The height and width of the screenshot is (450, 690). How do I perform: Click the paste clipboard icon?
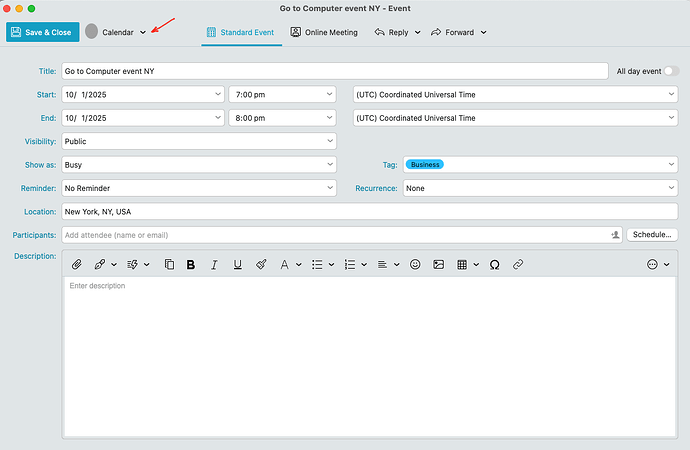(x=169, y=264)
